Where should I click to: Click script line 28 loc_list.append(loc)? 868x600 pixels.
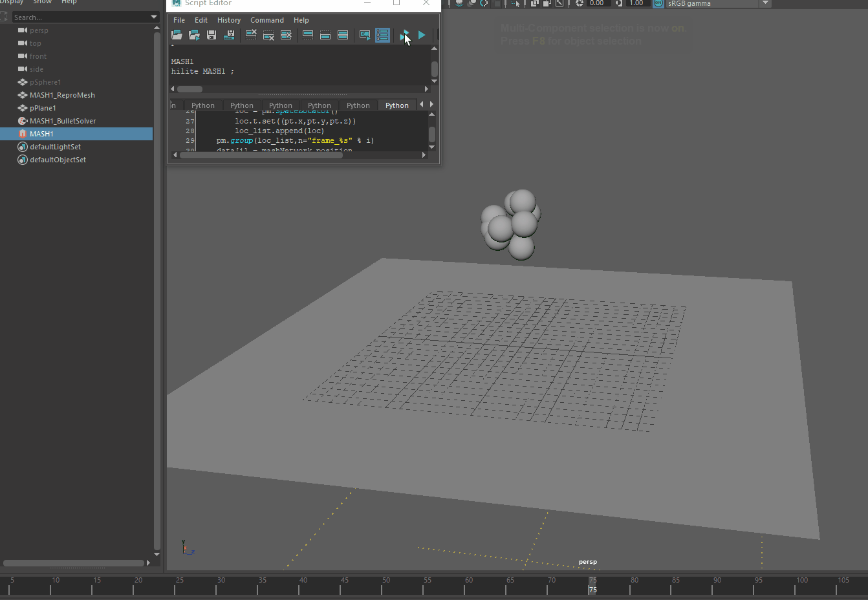[279, 131]
